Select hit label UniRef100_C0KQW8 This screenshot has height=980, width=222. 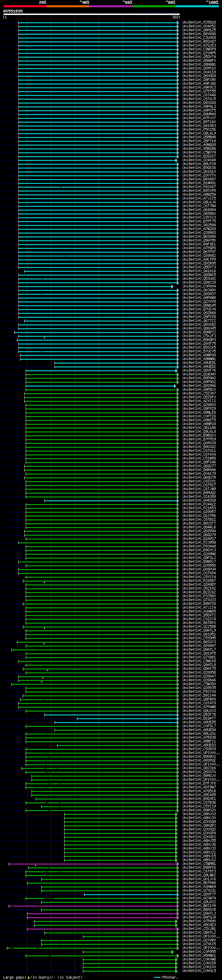click(x=199, y=960)
